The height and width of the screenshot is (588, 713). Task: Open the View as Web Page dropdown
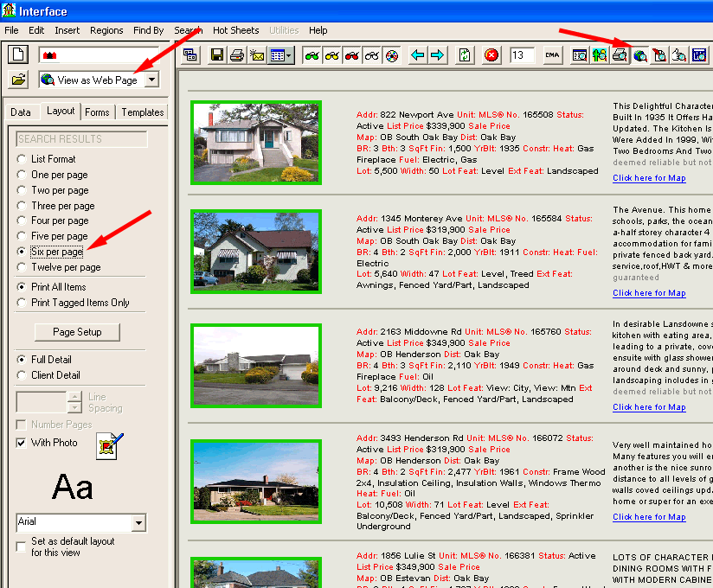(x=152, y=80)
